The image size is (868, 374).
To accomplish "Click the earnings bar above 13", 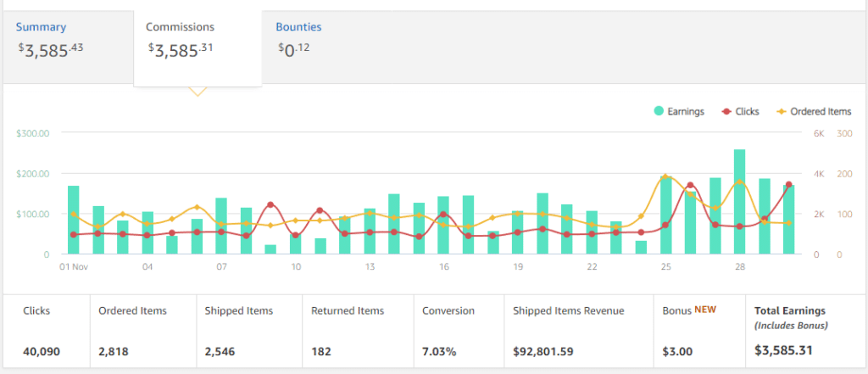I will coord(370,231).
